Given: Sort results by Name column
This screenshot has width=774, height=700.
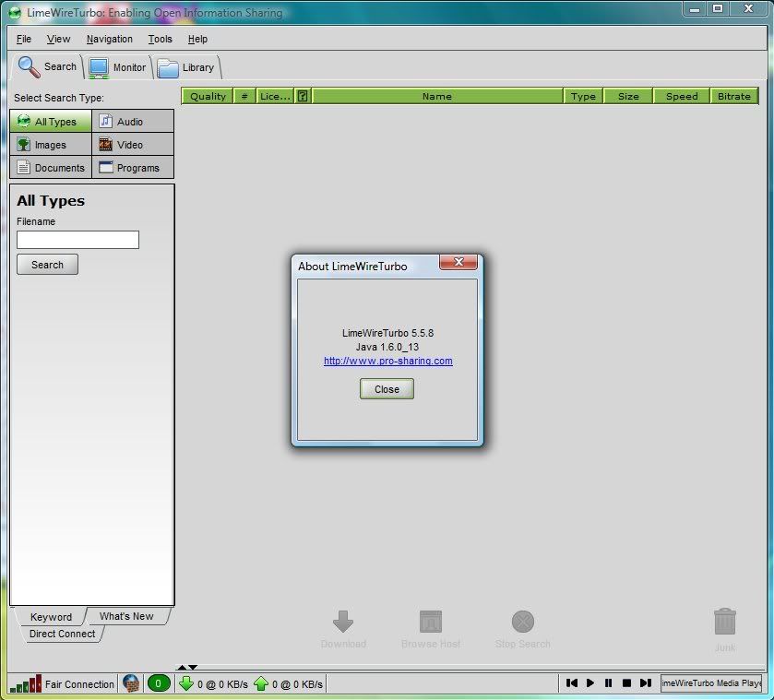Looking at the screenshot, I should [437, 96].
